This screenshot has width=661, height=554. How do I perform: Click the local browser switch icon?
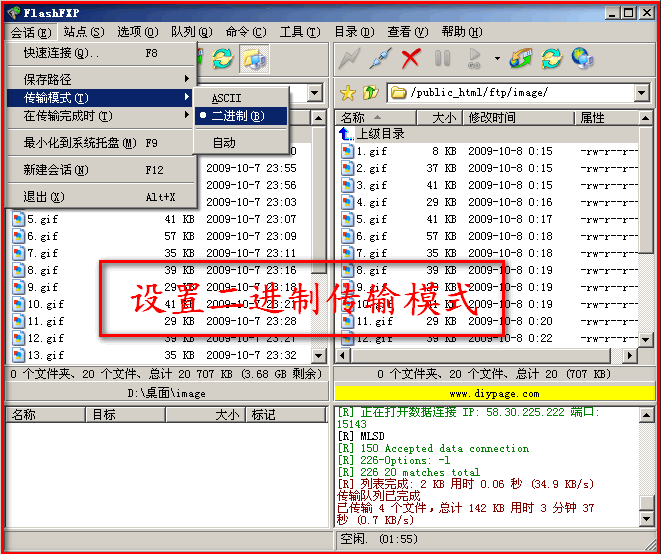(x=254, y=58)
